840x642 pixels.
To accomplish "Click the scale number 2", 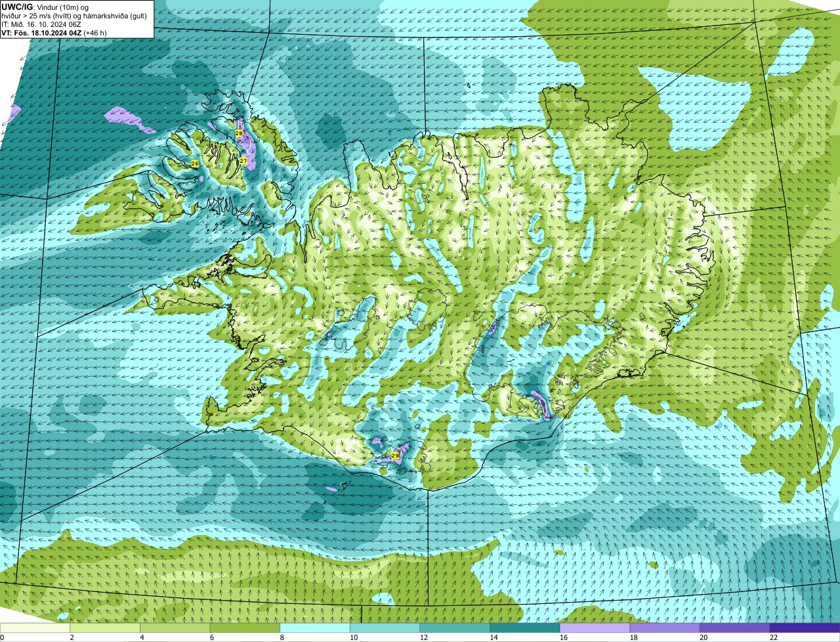I will pos(72,637).
